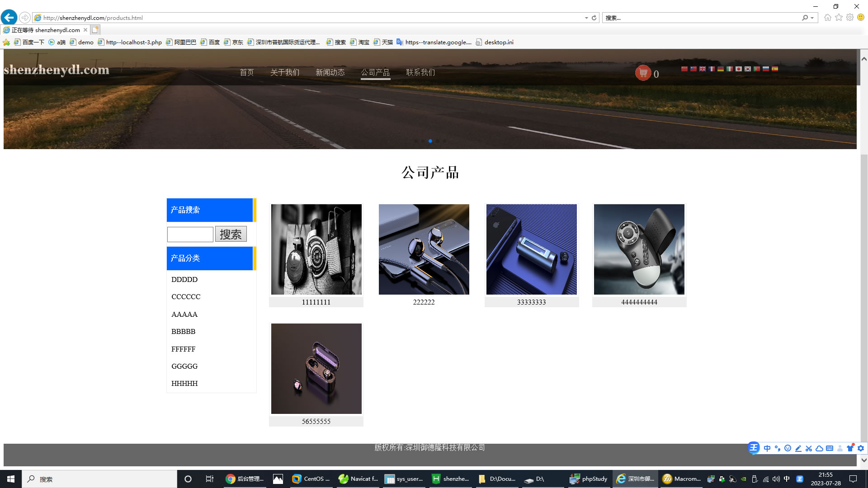Expand the address bar history dropdown
Viewport: 868px width, 488px height.
[586, 18]
